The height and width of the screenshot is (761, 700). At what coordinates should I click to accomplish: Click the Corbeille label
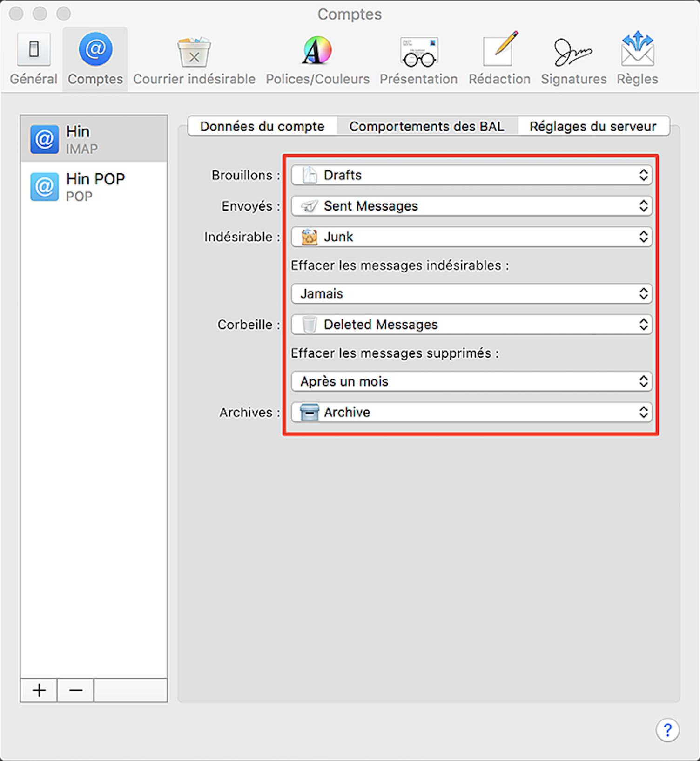click(x=249, y=324)
